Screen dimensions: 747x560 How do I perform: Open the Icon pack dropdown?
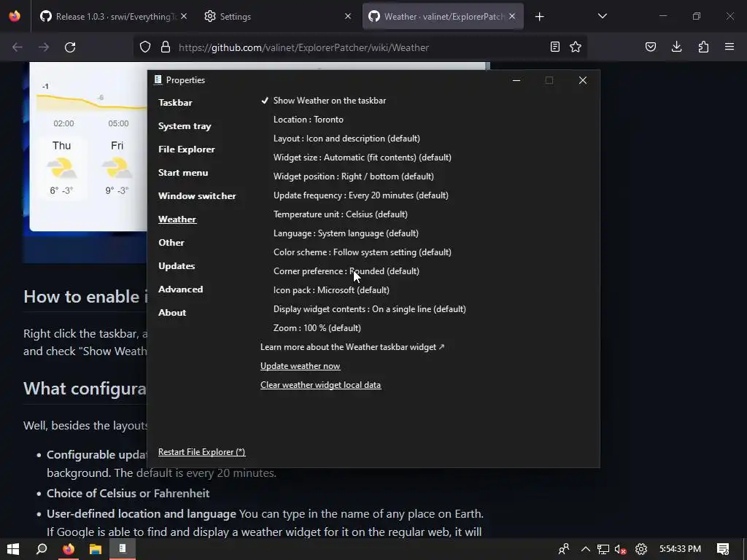(x=331, y=290)
